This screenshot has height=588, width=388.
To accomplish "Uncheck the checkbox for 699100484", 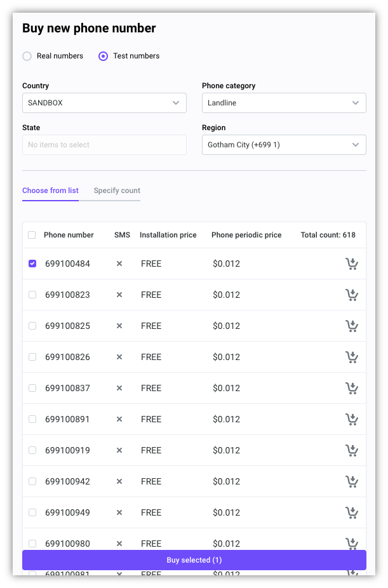I will tap(32, 264).
